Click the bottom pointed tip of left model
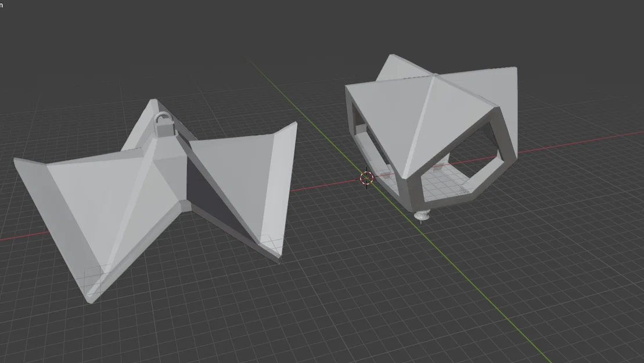Viewport: 644px width, 363px height. coord(89,300)
